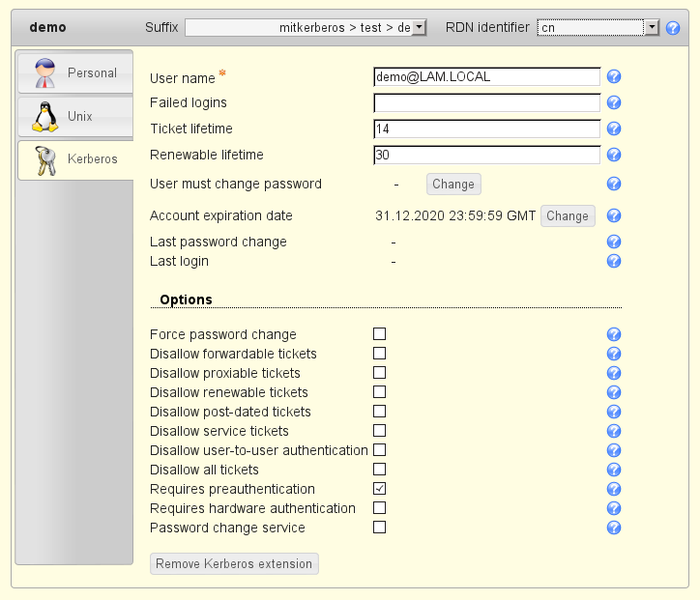
Task: Expand the RDN identifier dropdown
Action: coord(651,28)
